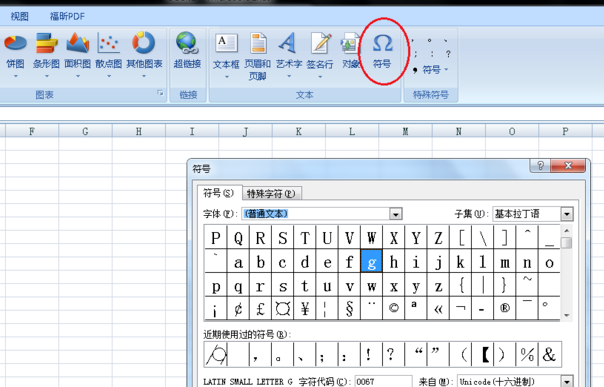The image size is (604, 387).
Task: Open the 字体 font dropdown
Action: 396,214
